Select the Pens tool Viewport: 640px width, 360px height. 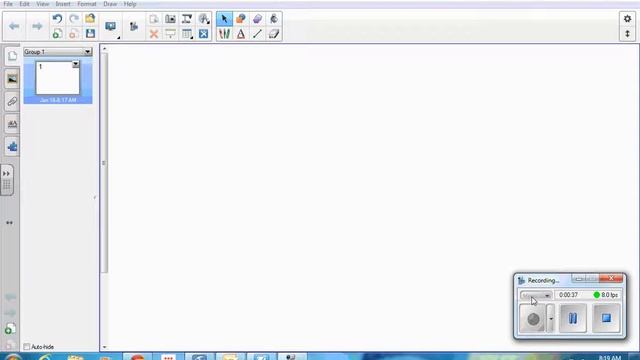click(224, 34)
